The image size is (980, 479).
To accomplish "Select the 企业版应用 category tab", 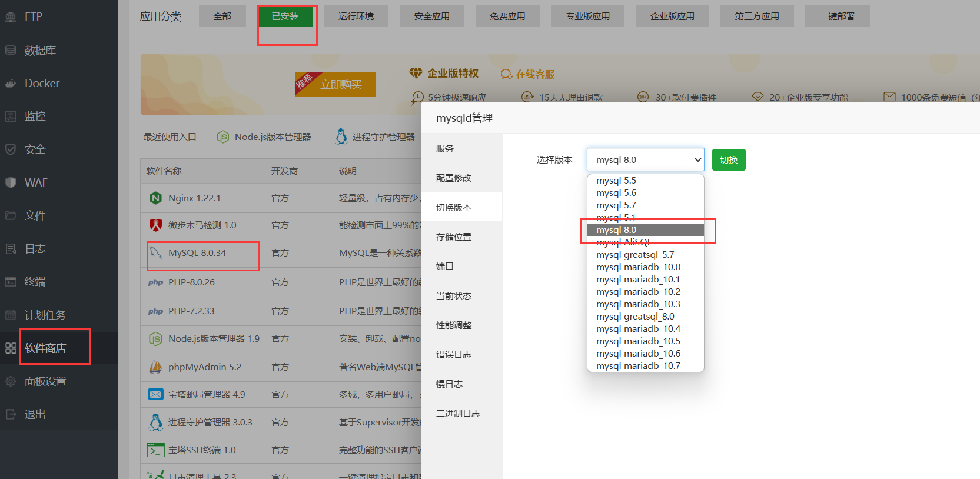I will tap(673, 16).
